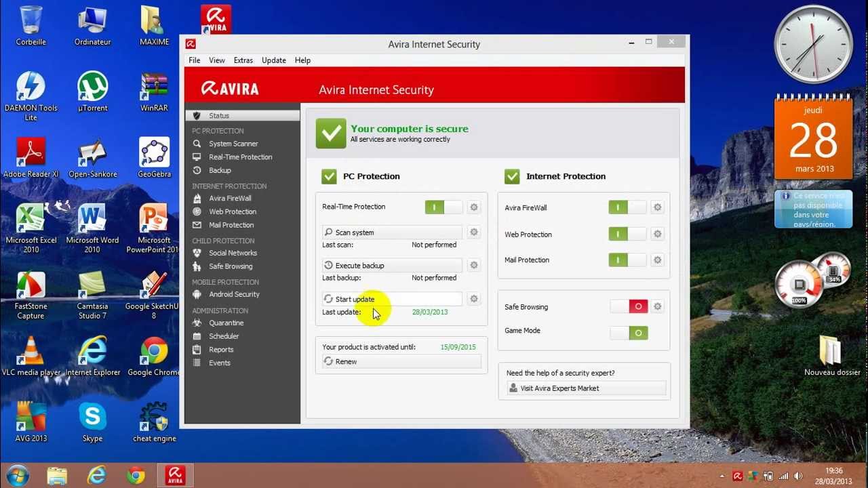This screenshot has height=488, width=868.
Task: Open File Explorer from the taskbar
Action: coord(58,476)
